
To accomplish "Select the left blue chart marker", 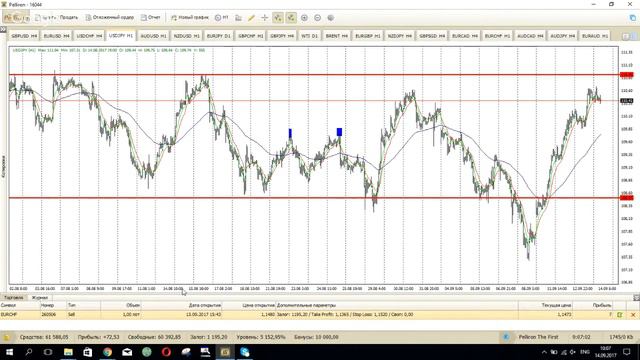I will point(290,133).
